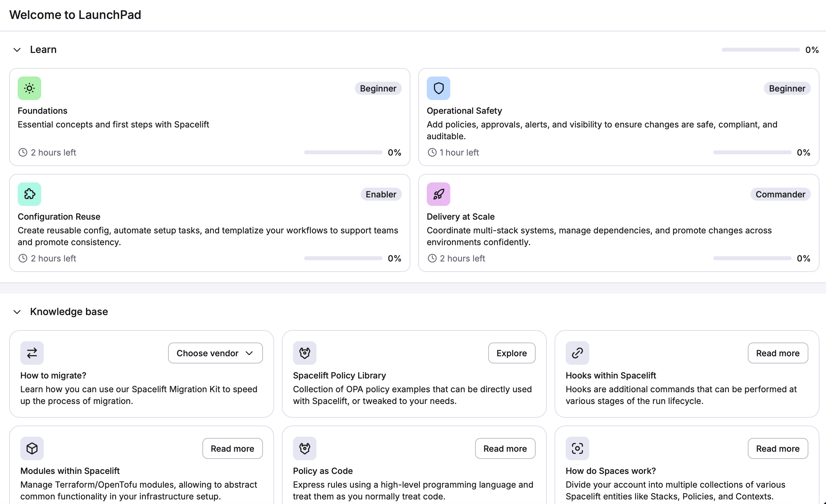Click clock icon in Operational Safety card

[432, 152]
